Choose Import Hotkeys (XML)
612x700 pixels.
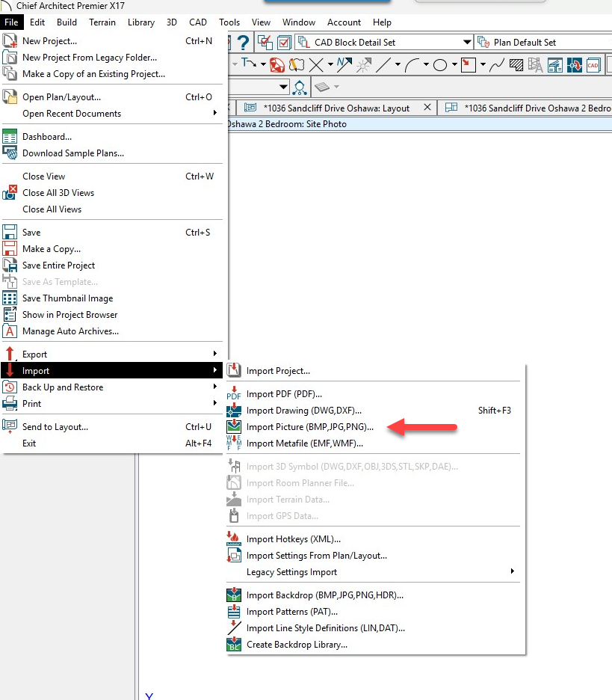(x=374, y=539)
